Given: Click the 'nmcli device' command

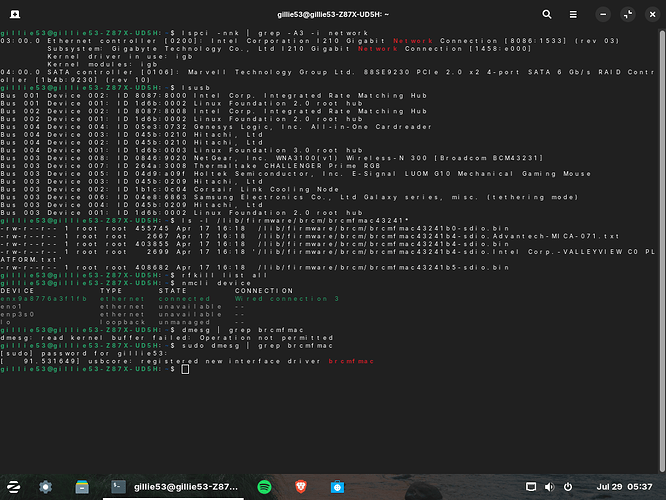Looking at the screenshot, I should [217, 283].
